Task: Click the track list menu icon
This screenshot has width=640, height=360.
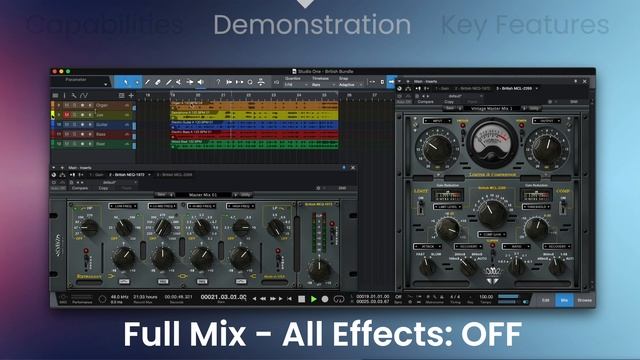Action: [x=56, y=95]
